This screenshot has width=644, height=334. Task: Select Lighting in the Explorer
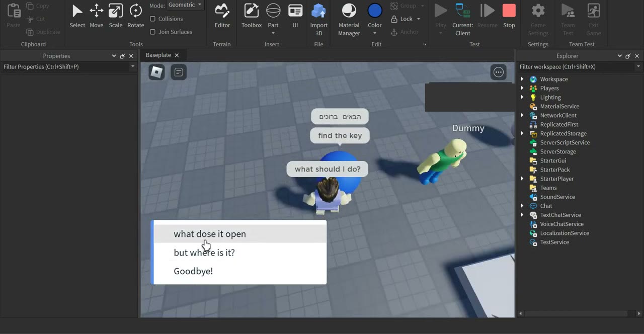(550, 97)
